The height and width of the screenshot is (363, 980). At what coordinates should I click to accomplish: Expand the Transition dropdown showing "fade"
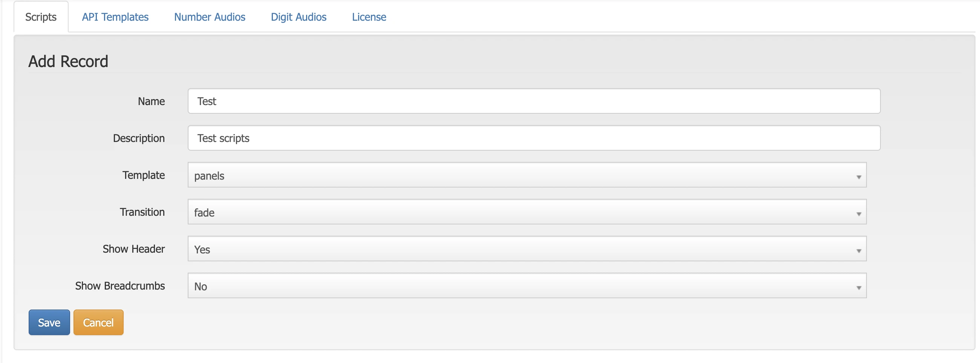coord(527,212)
